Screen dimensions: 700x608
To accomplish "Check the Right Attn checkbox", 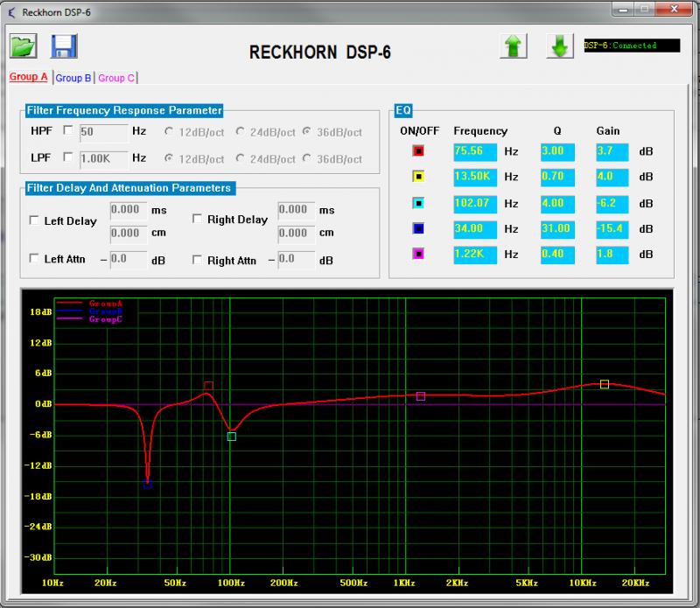I will pos(198,260).
